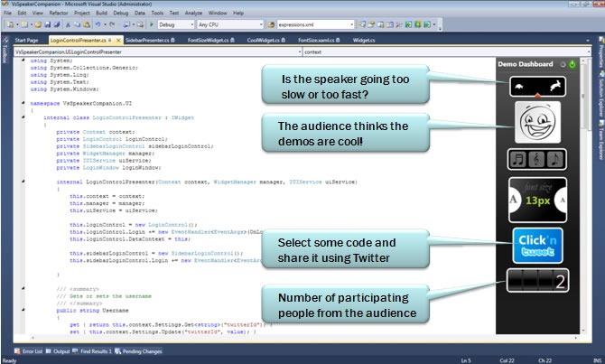The image size is (605, 364).
Task: Click the gray round icon beside the power button
Action: point(563,64)
